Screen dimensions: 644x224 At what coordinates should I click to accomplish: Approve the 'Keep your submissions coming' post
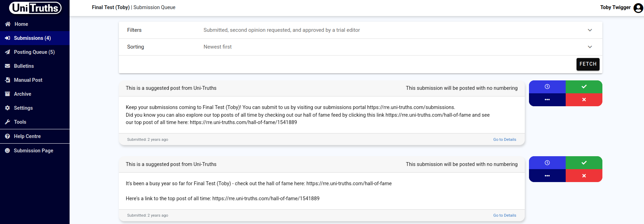584,87
